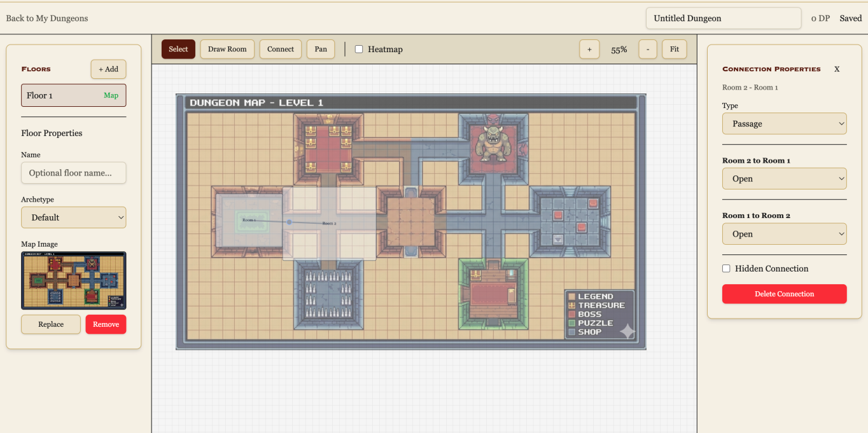Screen dimensions: 868x433
Task: Open the Room 1 to Room 2 dropdown
Action: 784,234
